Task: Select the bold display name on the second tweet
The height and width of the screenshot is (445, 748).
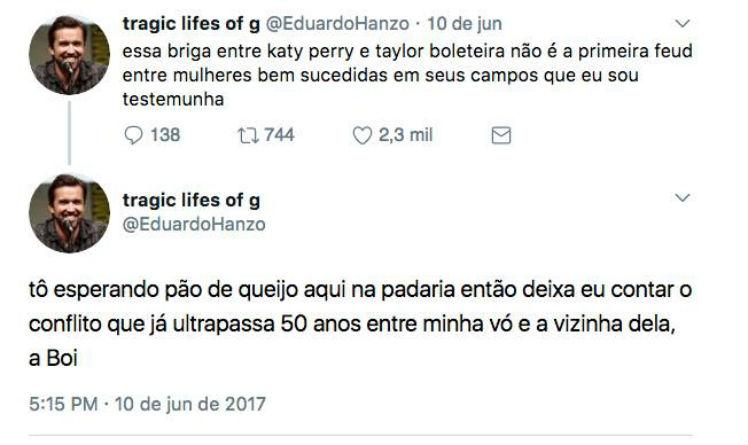Action: click(190, 200)
